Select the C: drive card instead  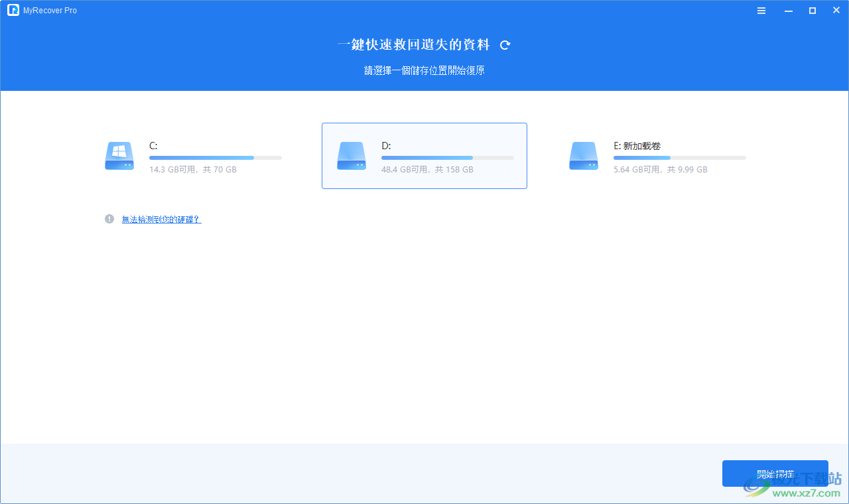199,156
